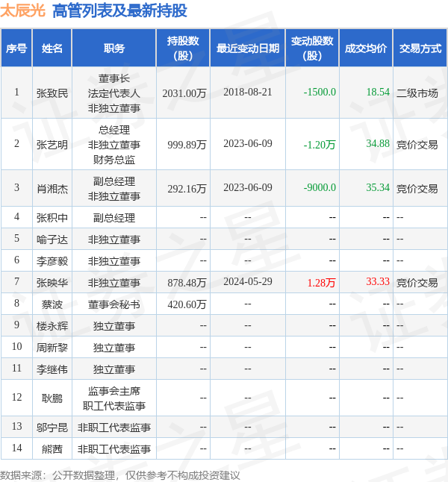Click the holding value 999.89万
Screen dimensions: 448x482
click(x=187, y=144)
